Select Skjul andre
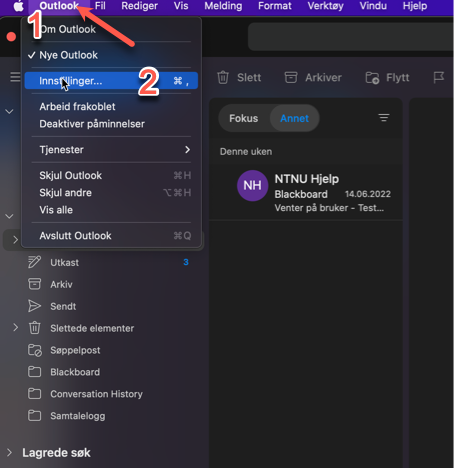The height and width of the screenshot is (468, 454). pos(111,193)
